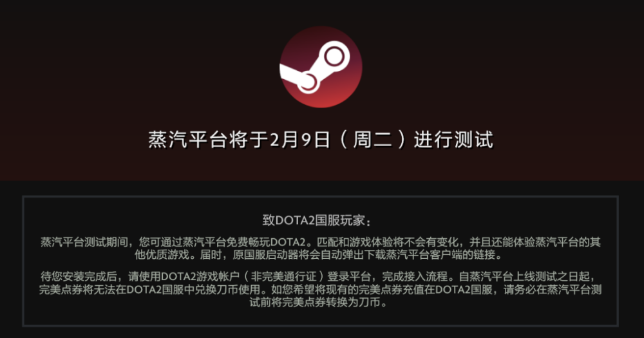The height and width of the screenshot is (338, 644).
Task: Click the large ring inside the Steam logo
Action: pyautogui.click(x=334, y=56)
